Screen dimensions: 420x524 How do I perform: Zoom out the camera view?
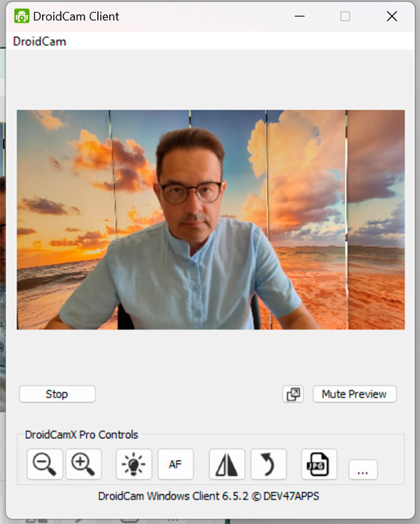pos(45,464)
